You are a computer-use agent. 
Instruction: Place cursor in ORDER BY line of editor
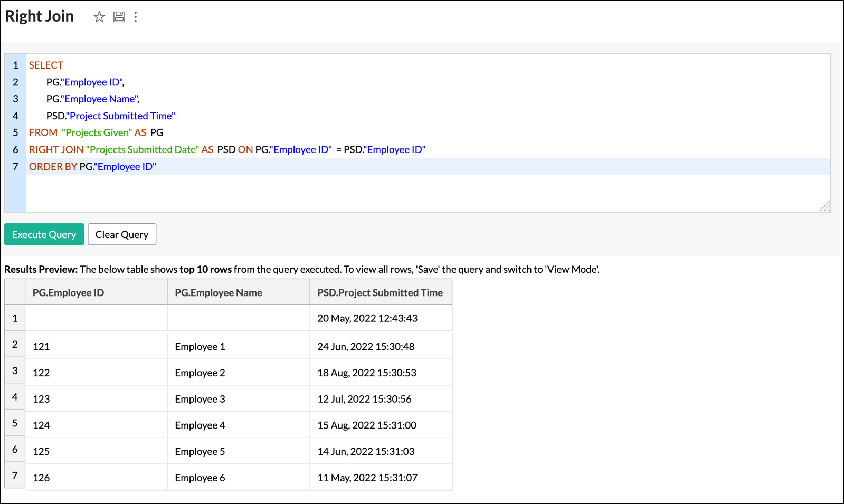[428, 166]
